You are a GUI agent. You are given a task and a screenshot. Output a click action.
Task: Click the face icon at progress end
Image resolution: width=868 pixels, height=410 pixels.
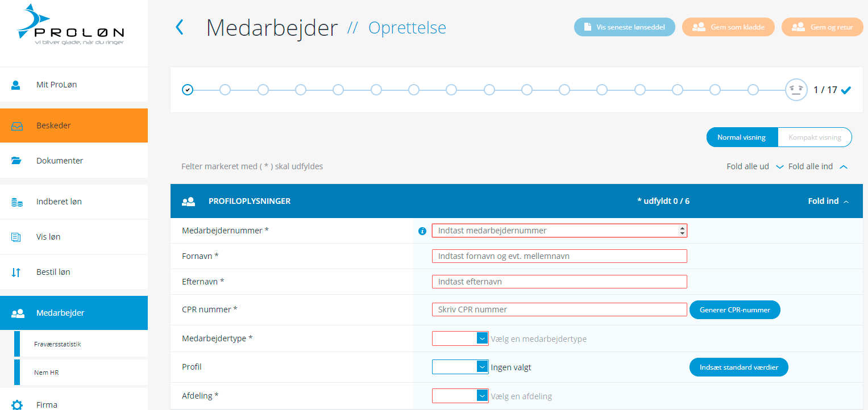click(x=796, y=90)
